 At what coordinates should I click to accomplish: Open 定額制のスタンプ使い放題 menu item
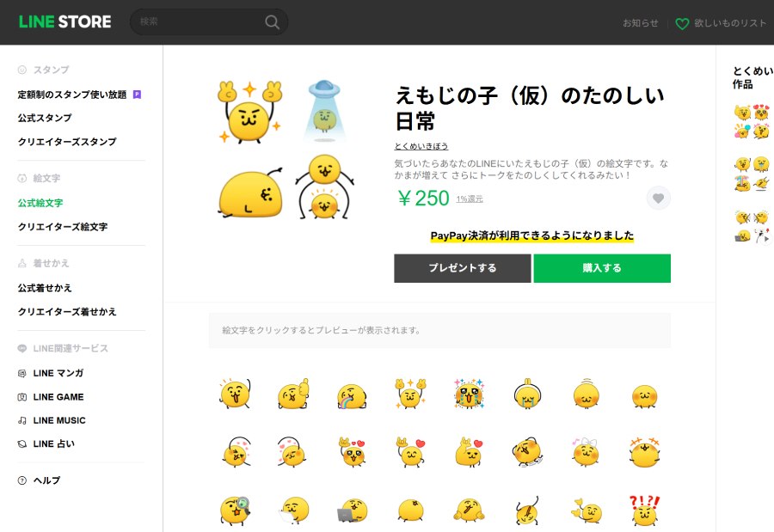pos(72,95)
